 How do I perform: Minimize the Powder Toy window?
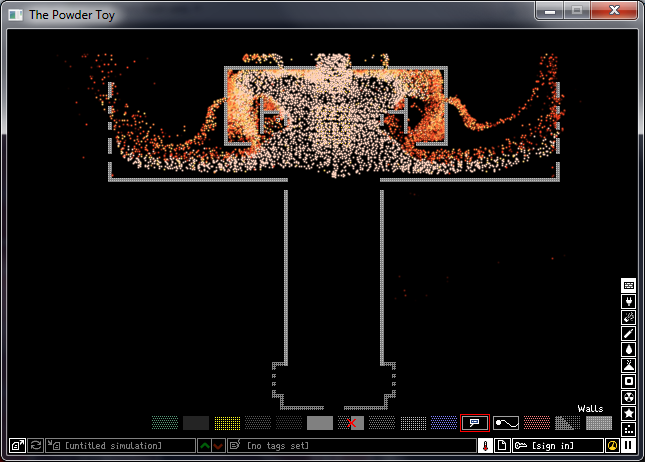point(550,11)
